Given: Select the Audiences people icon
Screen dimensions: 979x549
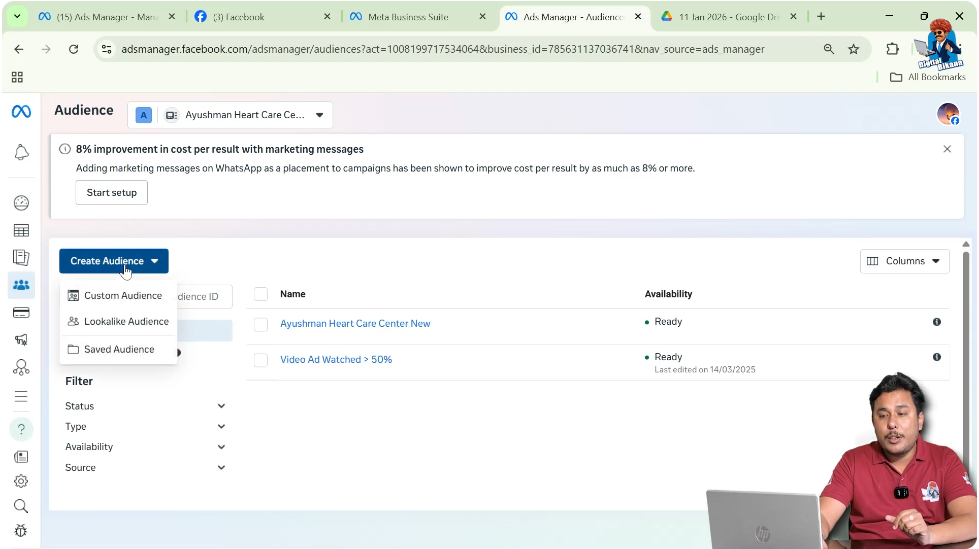Looking at the screenshot, I should click(21, 285).
